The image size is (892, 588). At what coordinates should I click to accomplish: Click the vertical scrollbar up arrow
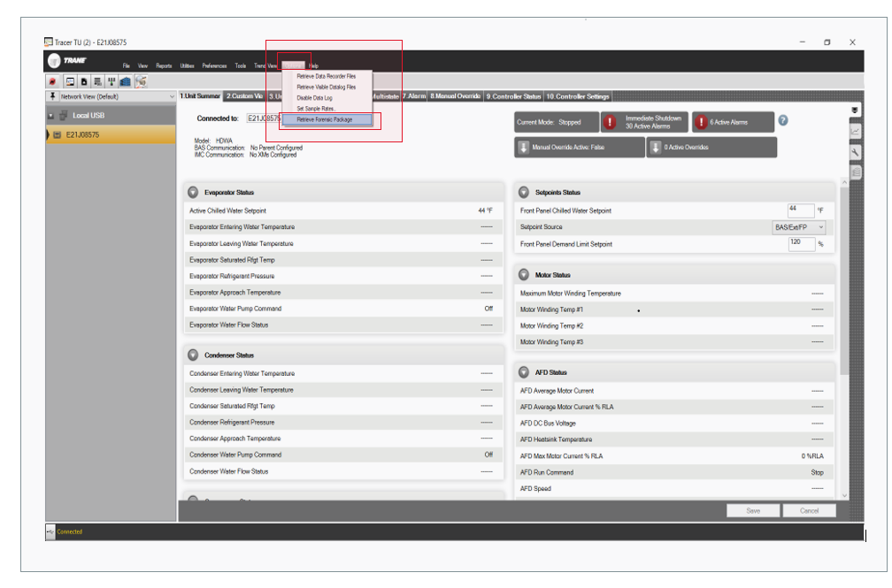[844, 182]
